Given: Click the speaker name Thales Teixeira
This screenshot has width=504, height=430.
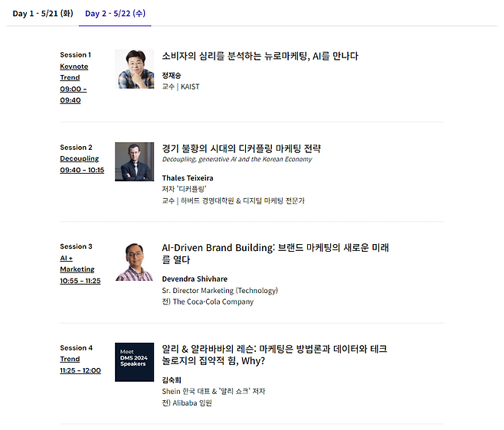Looking at the screenshot, I should [x=188, y=178].
